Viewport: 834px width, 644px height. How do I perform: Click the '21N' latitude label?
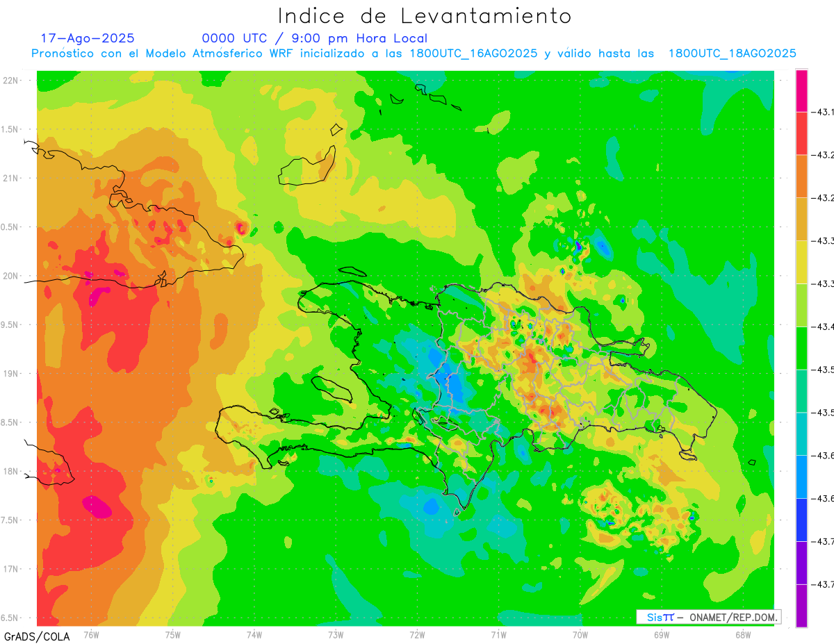11,178
